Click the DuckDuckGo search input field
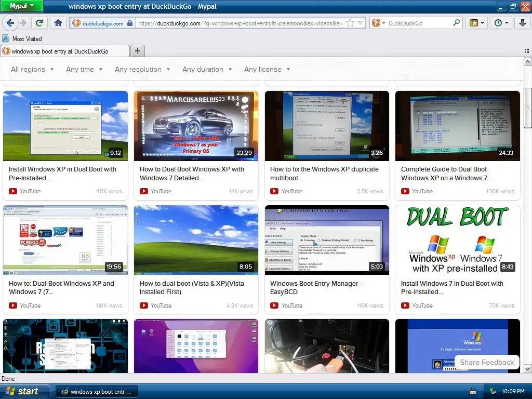532x399 pixels. pyautogui.click(x=419, y=23)
